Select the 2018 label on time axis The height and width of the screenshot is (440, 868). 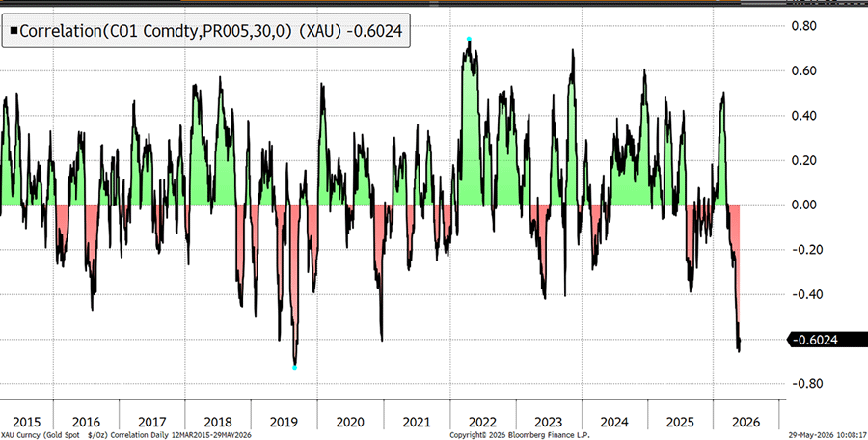(x=218, y=422)
